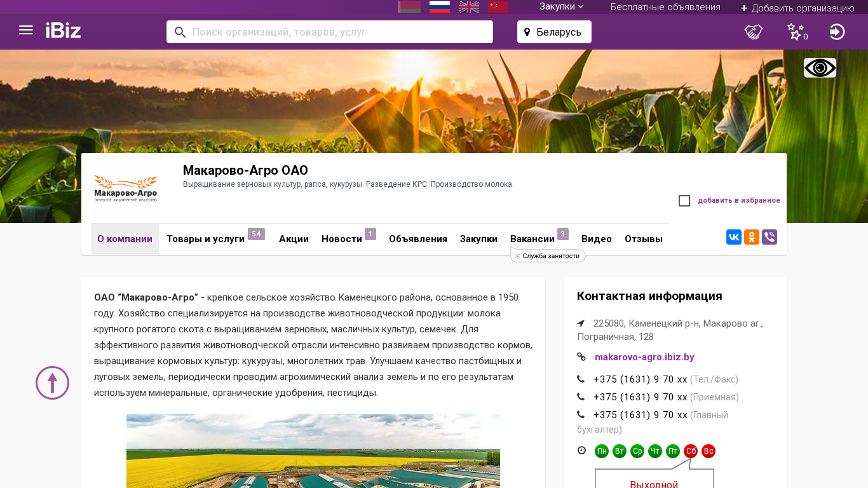The height and width of the screenshot is (488, 868).
Task: Click the Makarovo-Agro company logo
Action: [x=126, y=188]
